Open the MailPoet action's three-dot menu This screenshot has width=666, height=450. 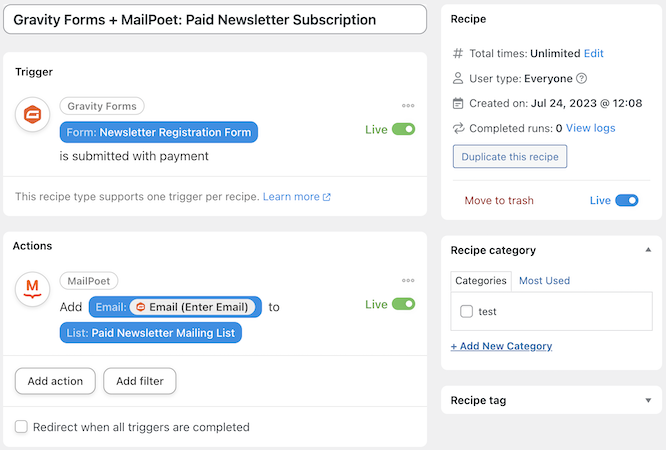[x=408, y=280]
